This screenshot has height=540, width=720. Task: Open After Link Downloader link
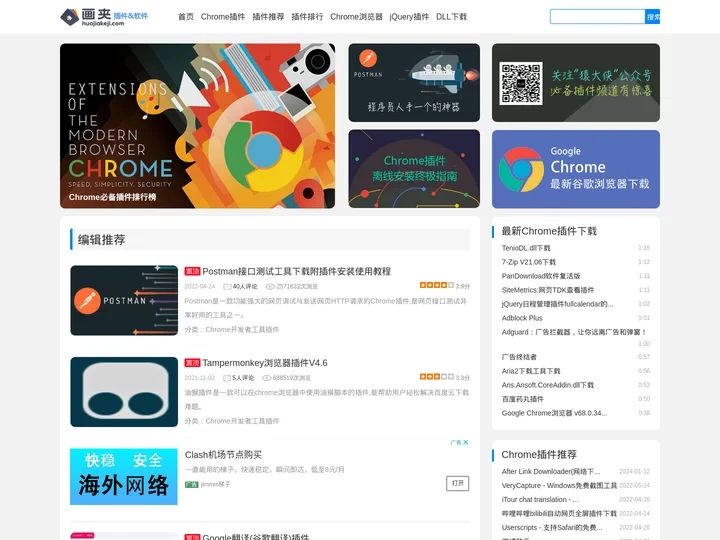click(551, 472)
